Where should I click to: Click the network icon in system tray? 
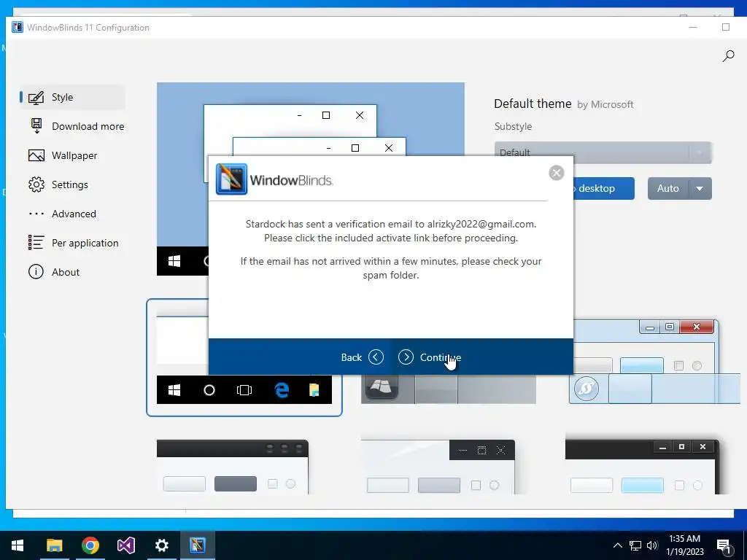(635, 545)
